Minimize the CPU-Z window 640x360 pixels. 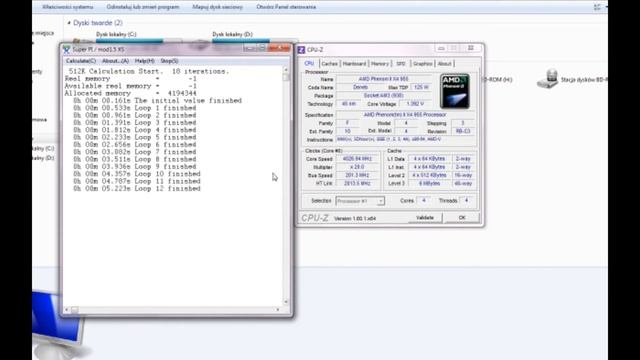point(441,49)
